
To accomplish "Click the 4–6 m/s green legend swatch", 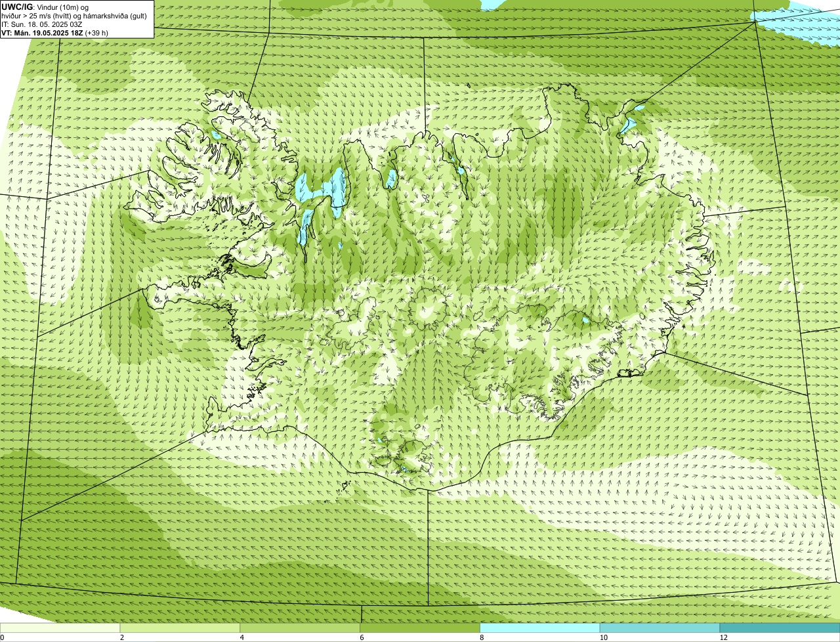I will pos(300,628).
